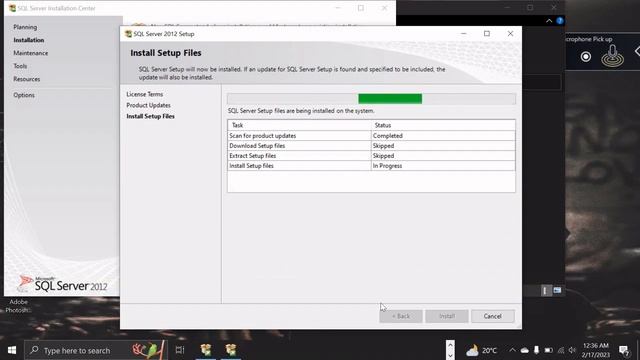Click the microphone pick up icon

612,56
